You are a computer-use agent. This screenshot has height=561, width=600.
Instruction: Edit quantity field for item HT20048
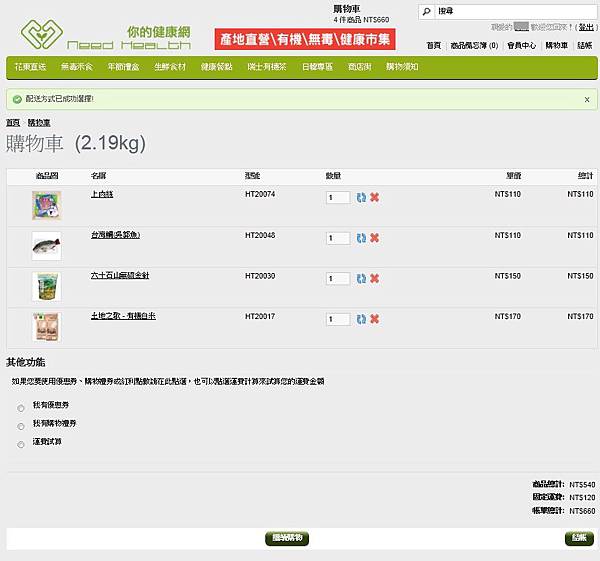coord(338,238)
